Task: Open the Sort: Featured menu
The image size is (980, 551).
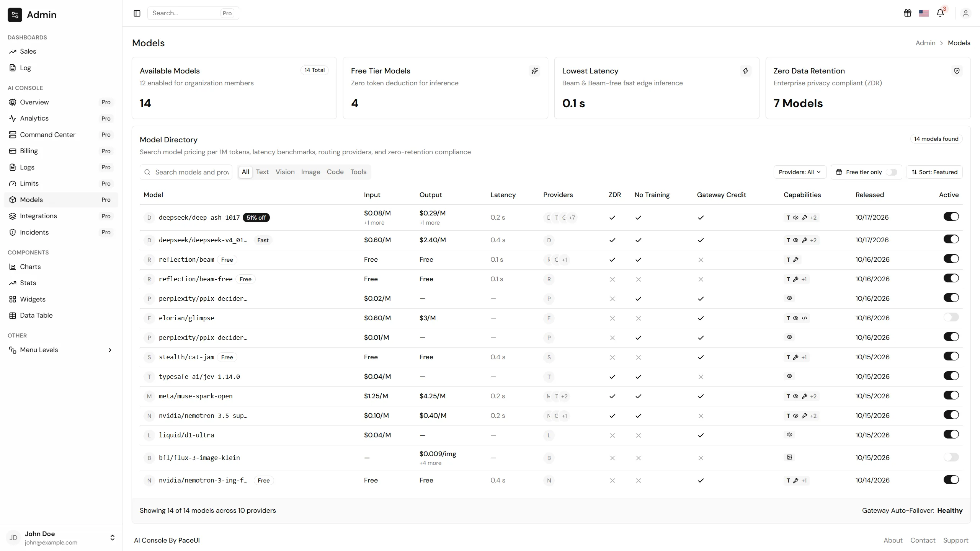Action: [x=934, y=172]
